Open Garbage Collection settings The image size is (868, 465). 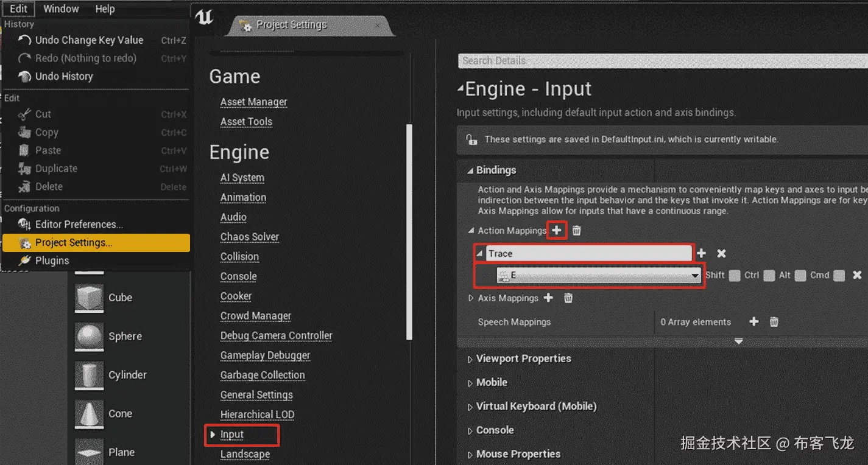263,375
